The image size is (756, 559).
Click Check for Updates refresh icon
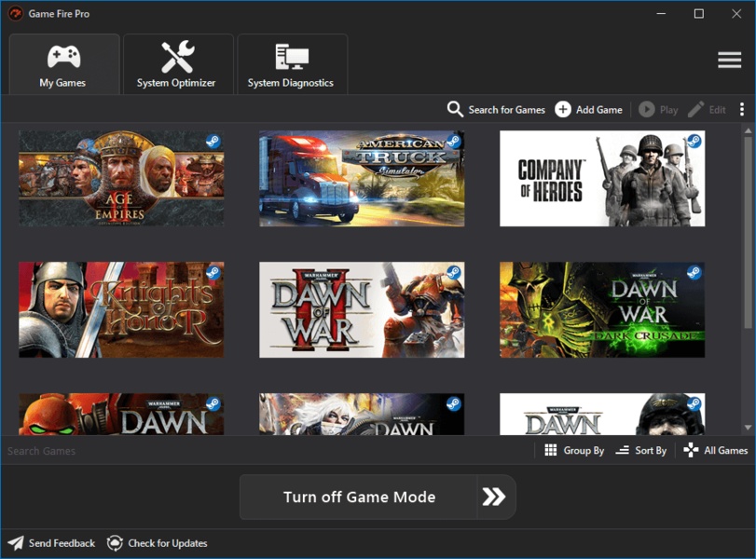click(x=115, y=543)
